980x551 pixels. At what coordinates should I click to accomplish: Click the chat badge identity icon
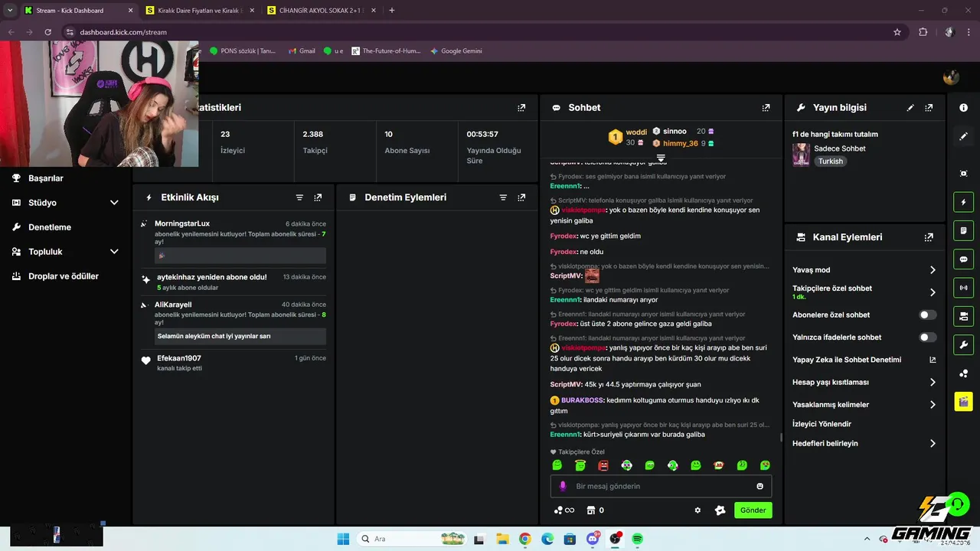pyautogui.click(x=720, y=510)
